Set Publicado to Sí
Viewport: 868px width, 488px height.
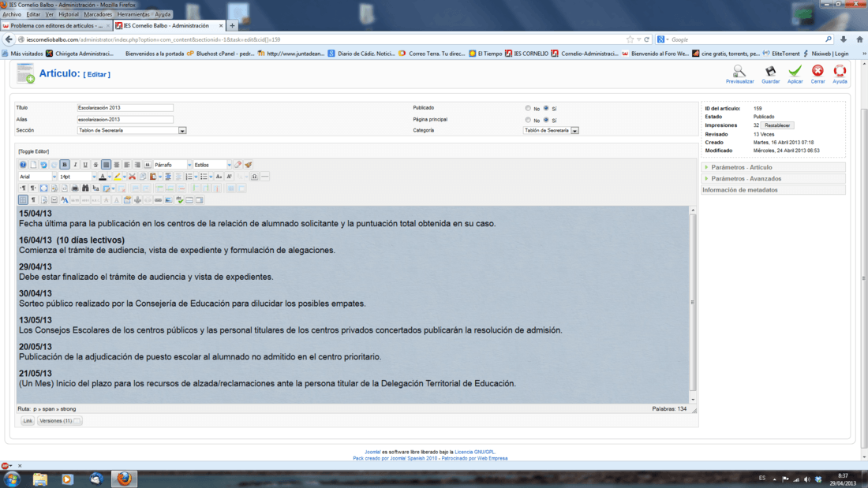tap(546, 109)
